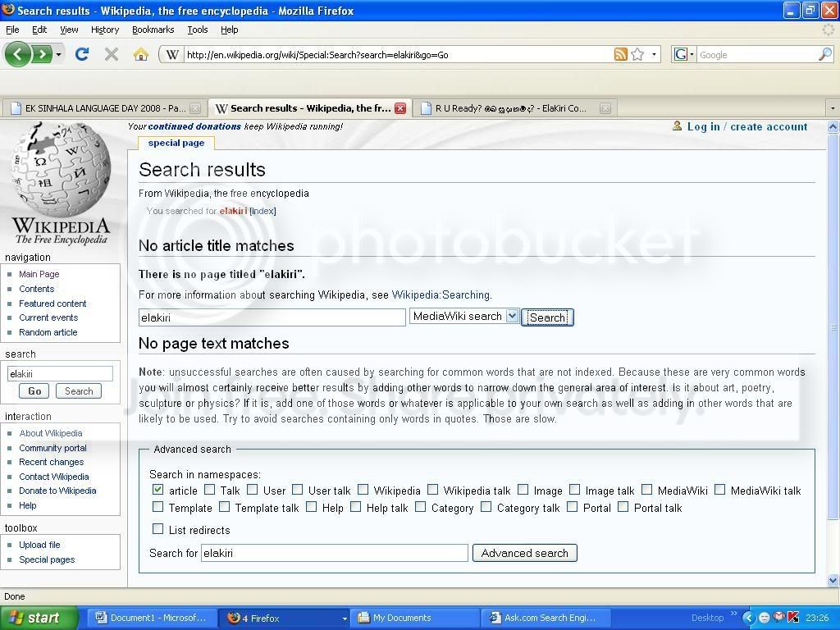Check the User namespace checkbox
The image size is (840, 630).
(253, 489)
